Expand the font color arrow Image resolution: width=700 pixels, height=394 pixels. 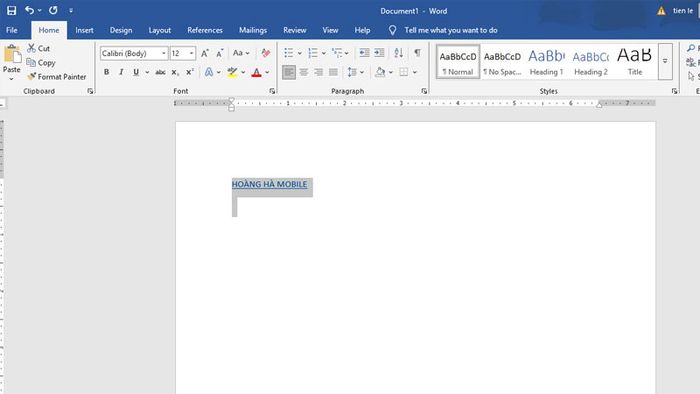point(267,72)
